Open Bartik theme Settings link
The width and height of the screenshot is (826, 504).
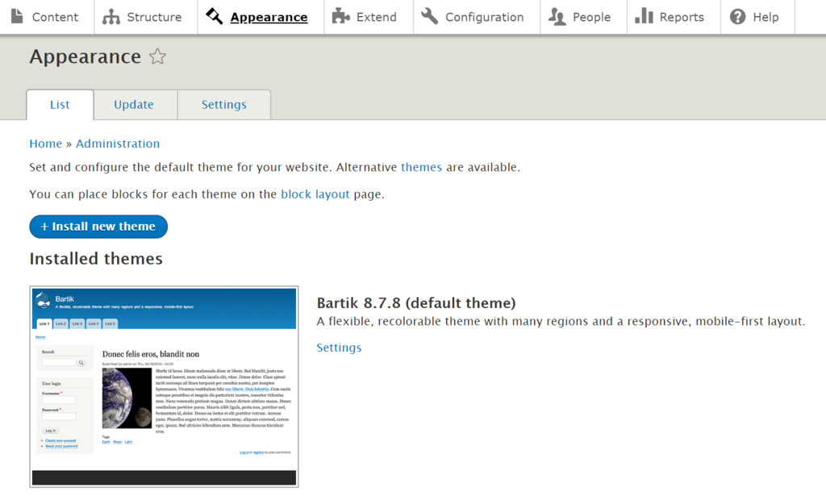click(x=339, y=348)
